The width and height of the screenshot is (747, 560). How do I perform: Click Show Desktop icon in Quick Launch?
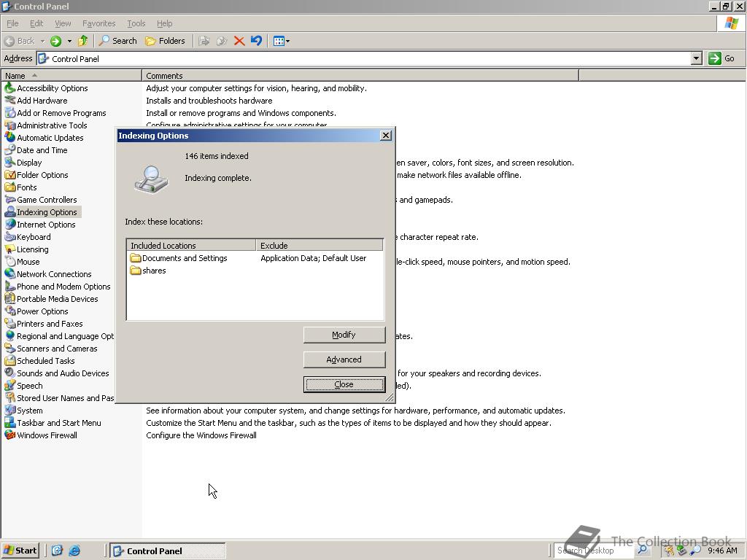[x=57, y=551]
